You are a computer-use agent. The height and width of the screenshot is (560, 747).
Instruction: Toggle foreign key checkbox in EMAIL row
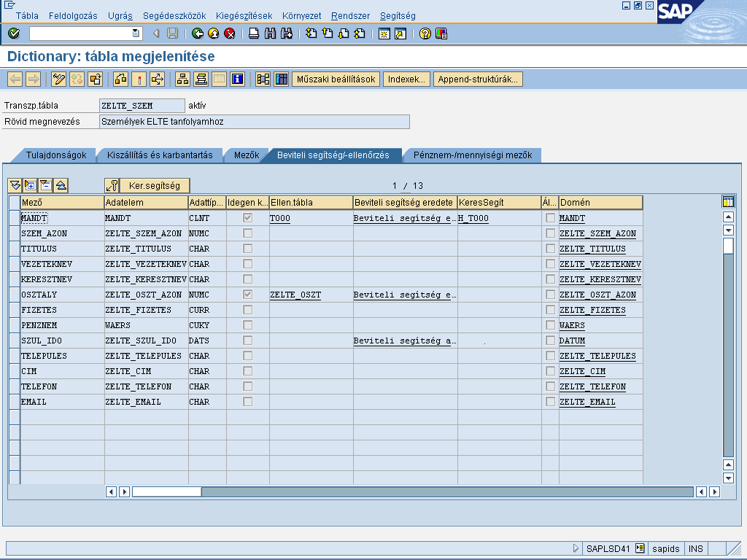(248, 402)
